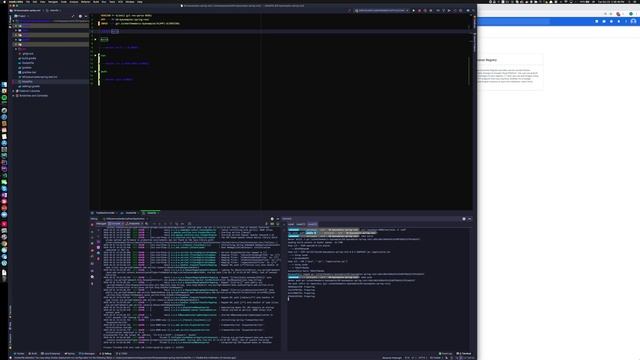Select .gitignore in project tree
This screenshot has width=640, height=360.
(x=28, y=53)
